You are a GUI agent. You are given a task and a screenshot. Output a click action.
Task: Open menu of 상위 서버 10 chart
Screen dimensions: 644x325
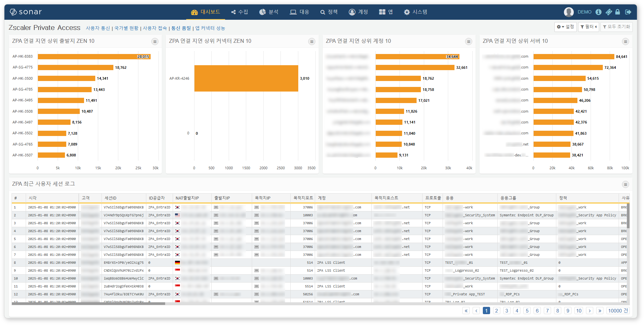coord(625,41)
